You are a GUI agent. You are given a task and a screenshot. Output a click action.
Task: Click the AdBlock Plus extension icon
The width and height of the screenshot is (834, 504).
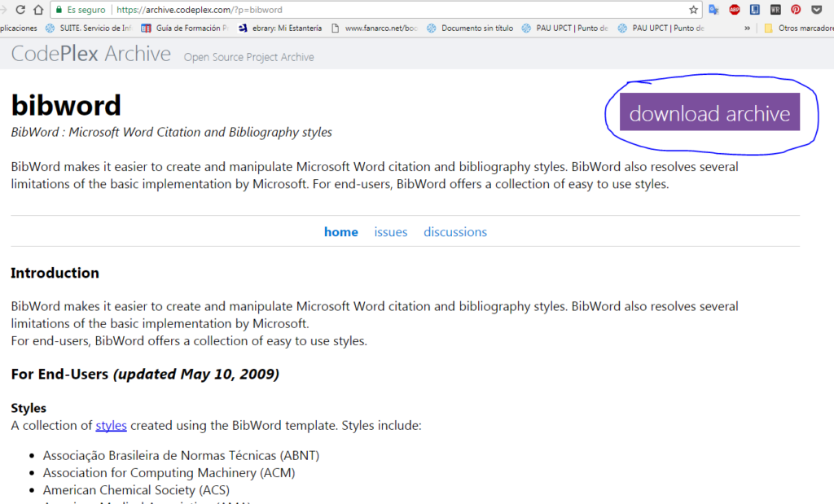point(734,9)
